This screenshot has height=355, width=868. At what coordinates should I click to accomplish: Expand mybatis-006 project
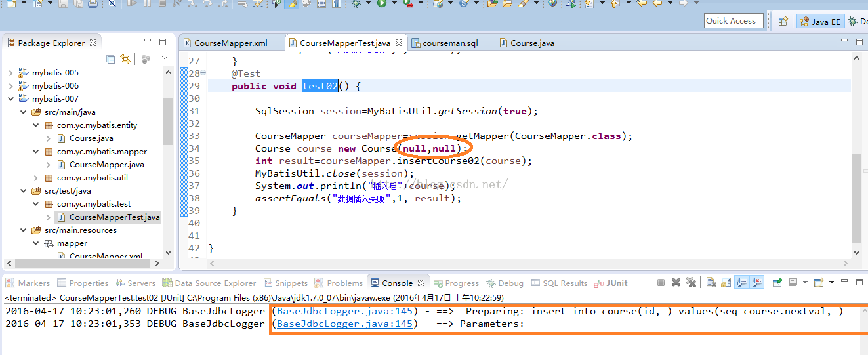click(x=10, y=86)
